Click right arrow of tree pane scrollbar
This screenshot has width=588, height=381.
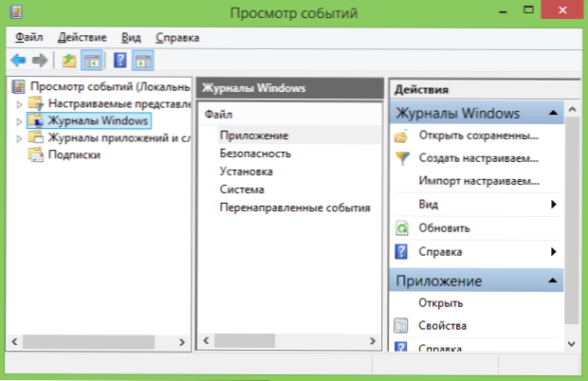(182, 341)
